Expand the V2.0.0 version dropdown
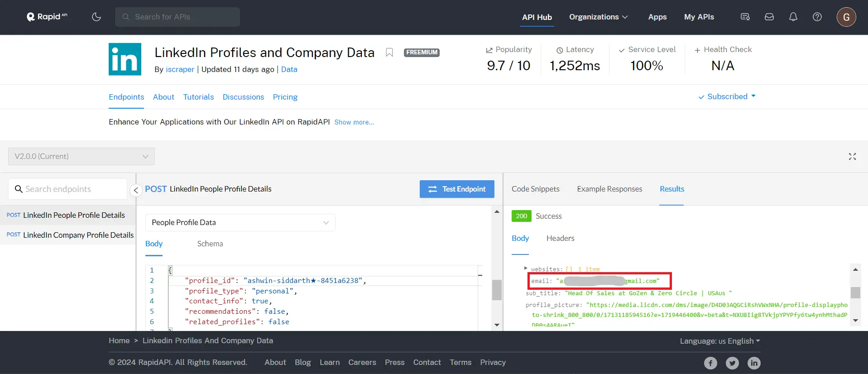 [x=82, y=156]
